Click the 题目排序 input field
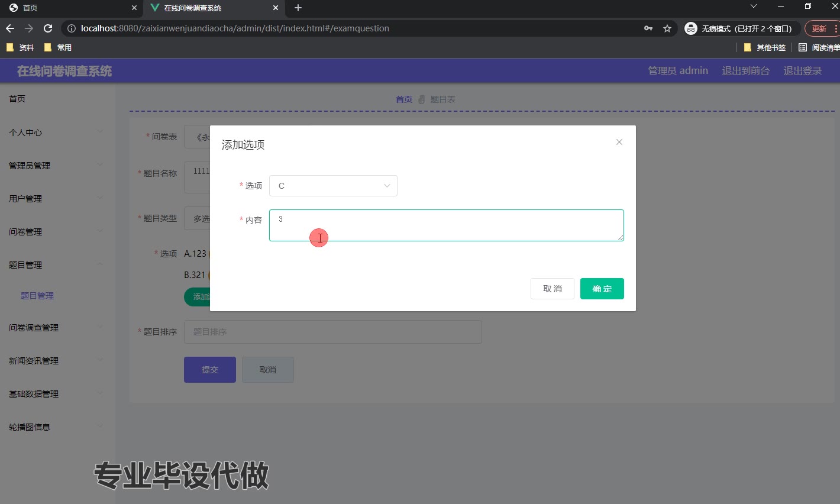The width and height of the screenshot is (840, 504). [333, 332]
